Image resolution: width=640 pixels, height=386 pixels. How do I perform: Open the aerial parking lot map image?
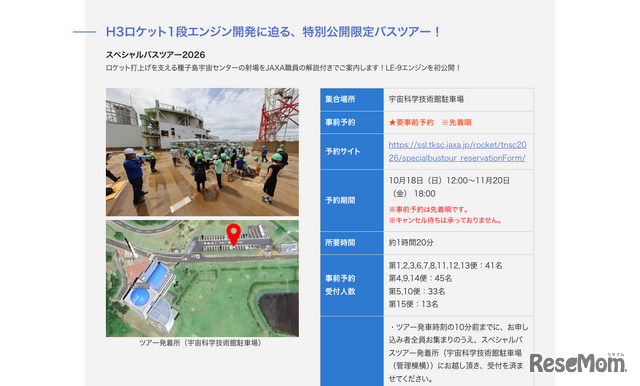pyautogui.click(x=202, y=279)
